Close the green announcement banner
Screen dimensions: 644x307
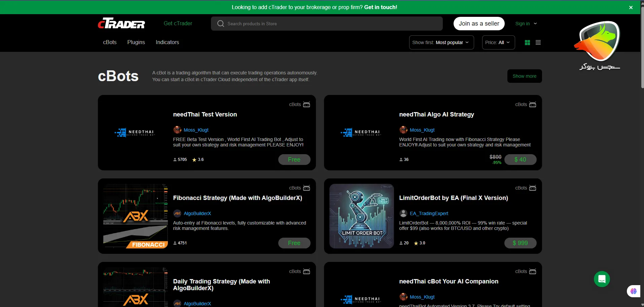coord(631,7)
